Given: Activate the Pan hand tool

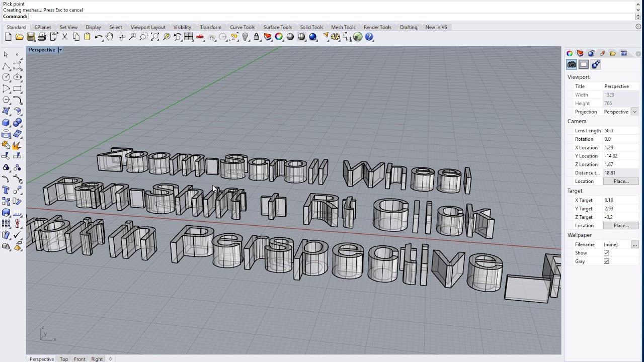Looking at the screenshot, I should pos(109,37).
